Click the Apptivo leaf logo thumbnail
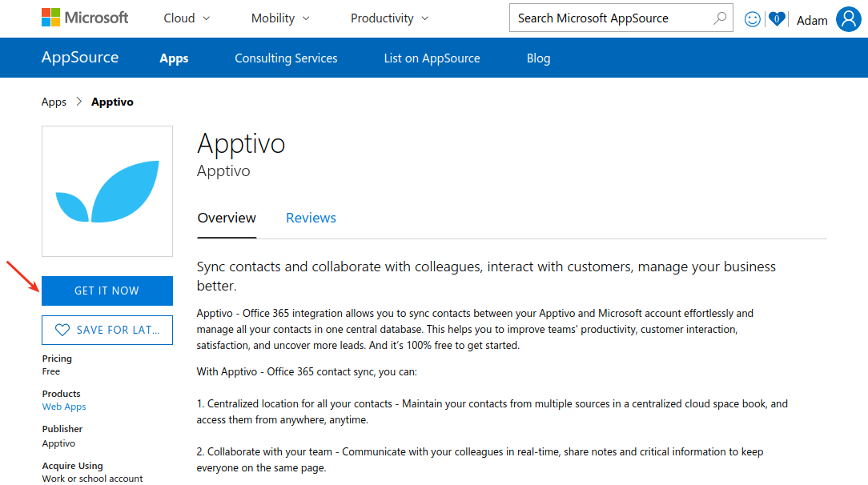Image resolution: width=868 pixels, height=485 pixels. pos(107,191)
